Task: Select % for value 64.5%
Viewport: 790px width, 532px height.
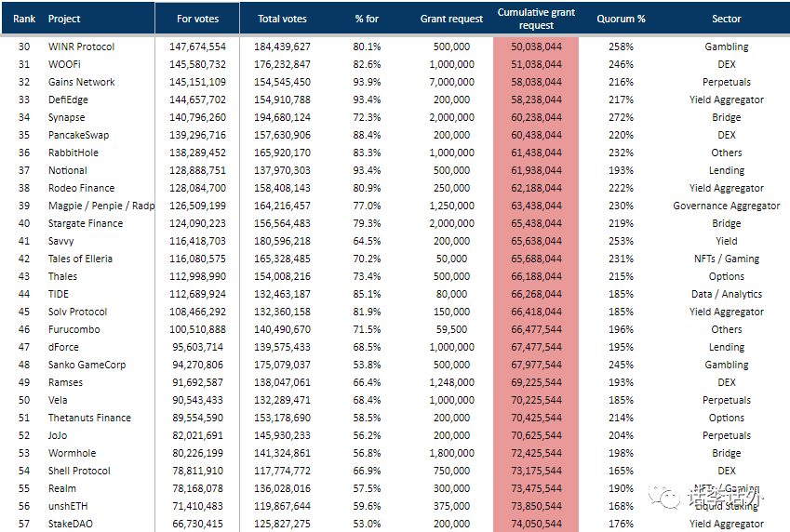Action: [x=367, y=241]
